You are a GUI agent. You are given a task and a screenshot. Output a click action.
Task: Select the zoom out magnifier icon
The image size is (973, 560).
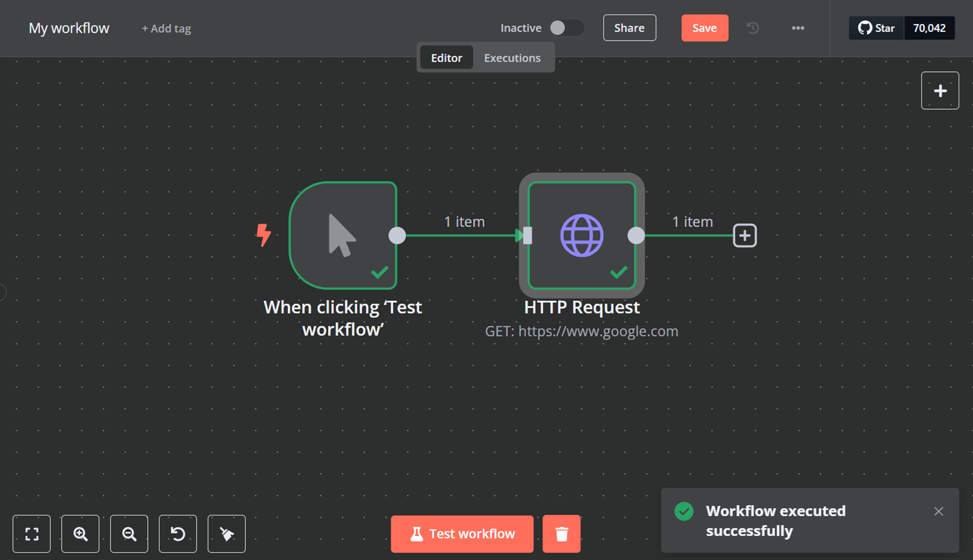click(129, 533)
